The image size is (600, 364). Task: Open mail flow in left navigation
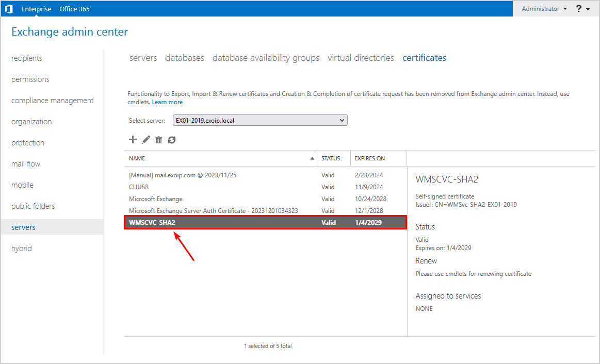26,164
